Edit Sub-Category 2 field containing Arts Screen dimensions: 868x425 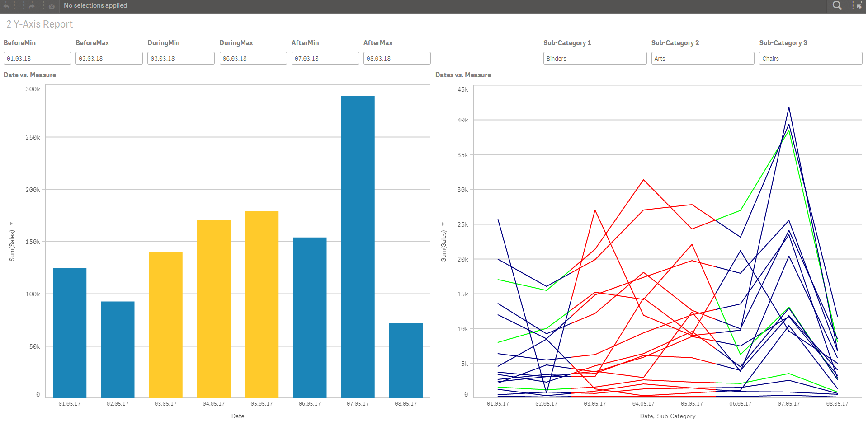click(703, 58)
